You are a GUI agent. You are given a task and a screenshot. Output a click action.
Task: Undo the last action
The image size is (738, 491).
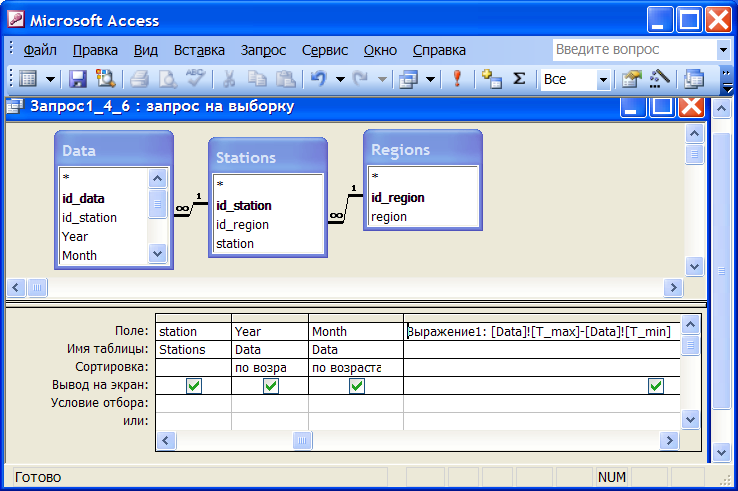tap(319, 78)
